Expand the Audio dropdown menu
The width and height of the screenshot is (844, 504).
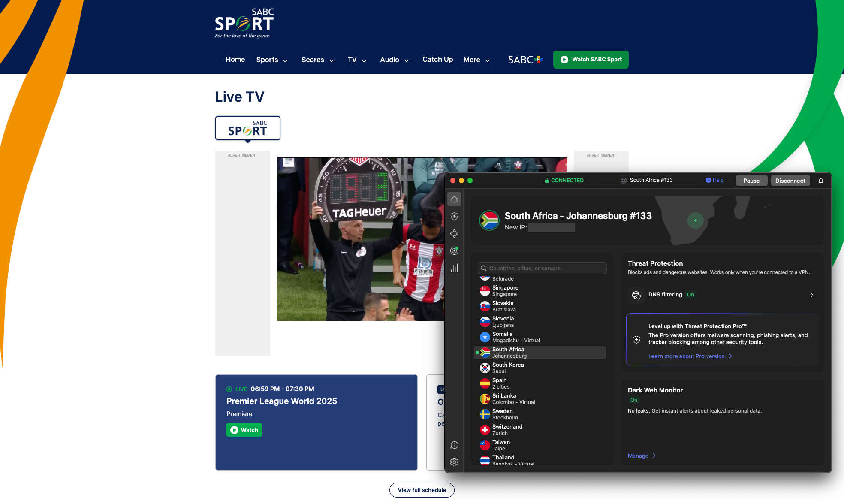click(395, 60)
